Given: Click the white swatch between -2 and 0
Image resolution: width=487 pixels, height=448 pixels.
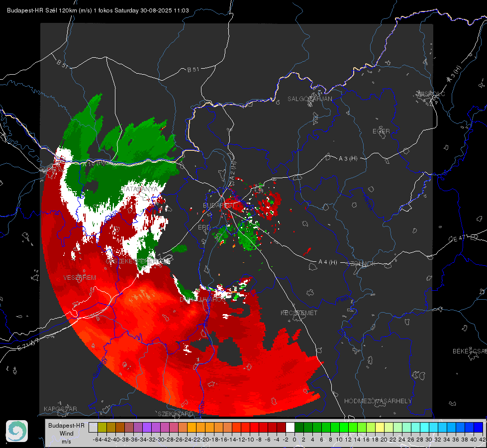Looking at the screenshot, I should coord(290,427).
